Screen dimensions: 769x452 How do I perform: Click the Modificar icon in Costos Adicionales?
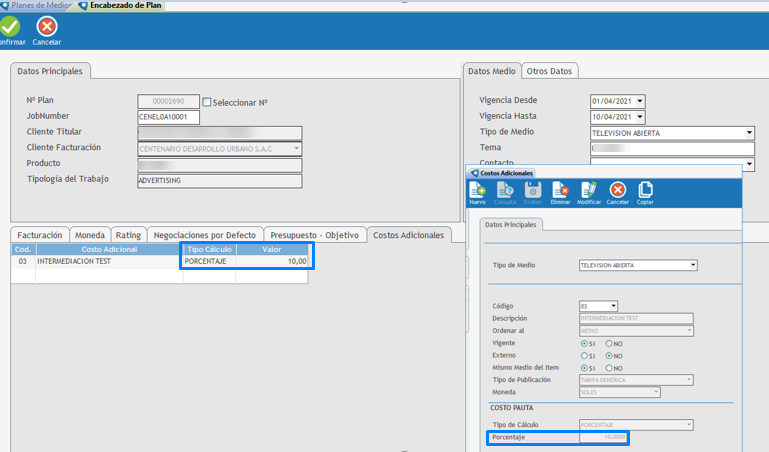tap(589, 191)
